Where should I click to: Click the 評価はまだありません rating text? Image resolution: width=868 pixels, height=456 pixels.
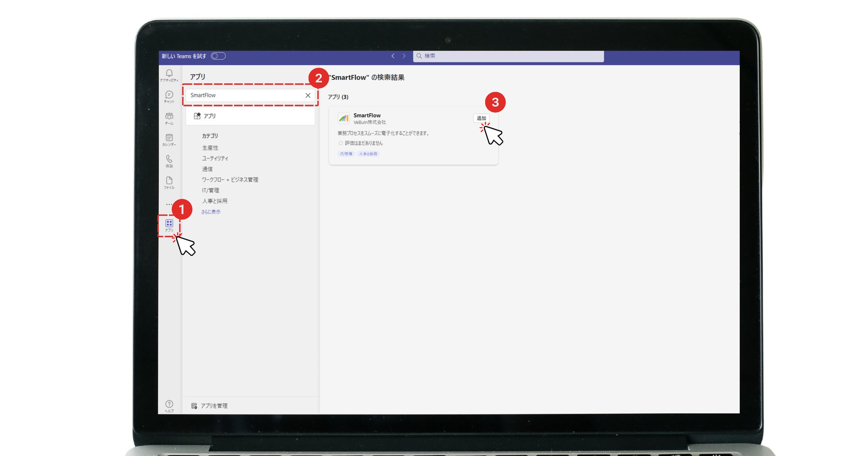(364, 143)
